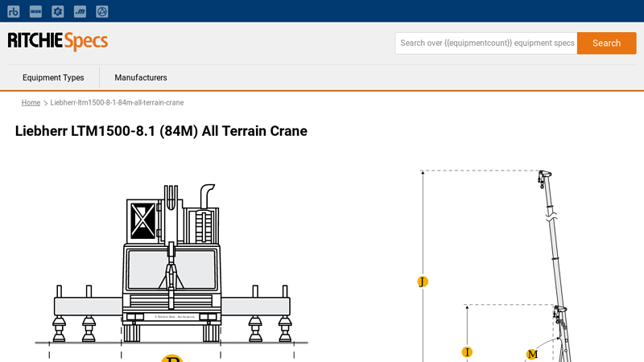The height and width of the screenshot is (362, 644).
Task: Open the Mascus 'm' icon in top bar
Action: (80, 11)
